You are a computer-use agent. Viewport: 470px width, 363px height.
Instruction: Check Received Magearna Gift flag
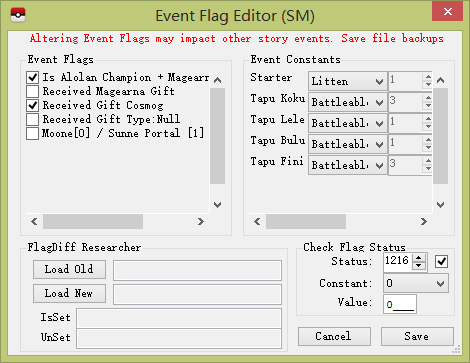[x=32, y=91]
